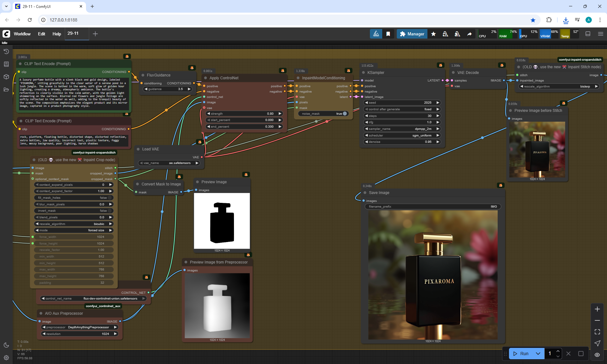The width and height of the screenshot is (607, 364).
Task: Toggle the invert_mask switch
Action: click(110, 211)
